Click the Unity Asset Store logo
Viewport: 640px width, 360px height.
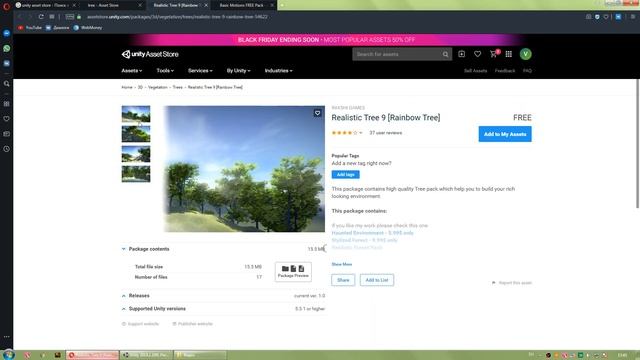150,54
